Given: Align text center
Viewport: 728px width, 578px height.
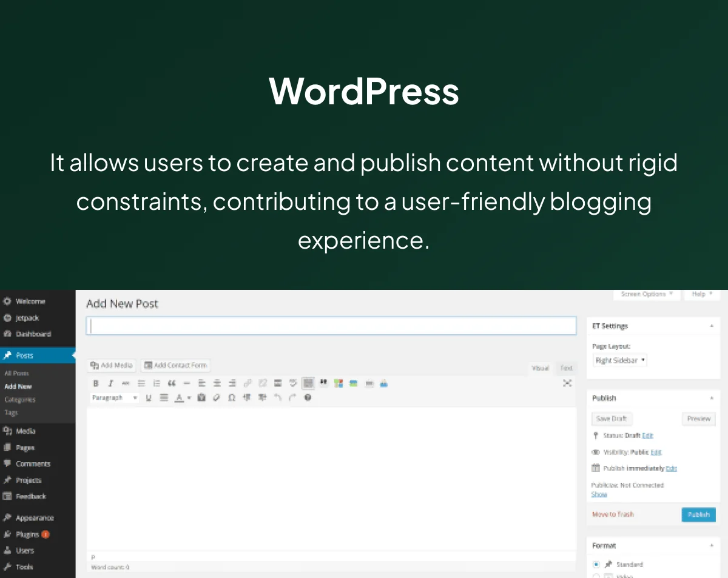Looking at the screenshot, I should click(217, 383).
